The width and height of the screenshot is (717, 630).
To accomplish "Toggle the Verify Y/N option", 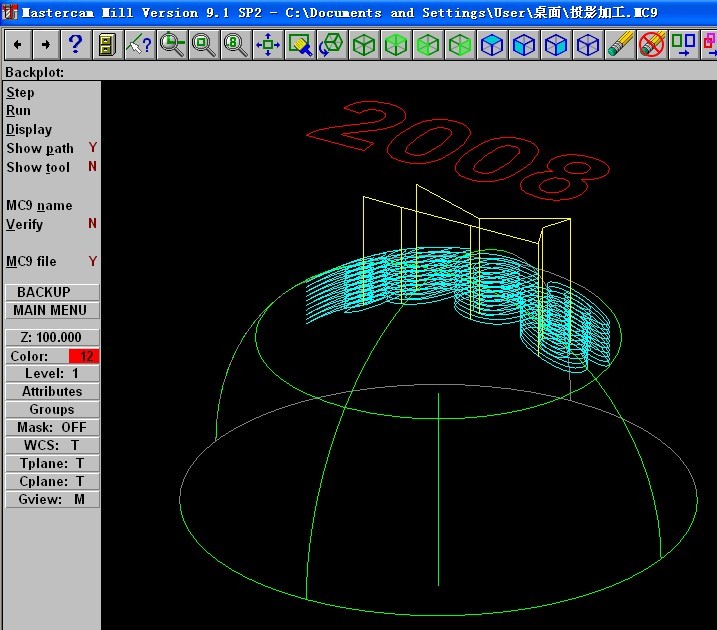I will coord(51,224).
